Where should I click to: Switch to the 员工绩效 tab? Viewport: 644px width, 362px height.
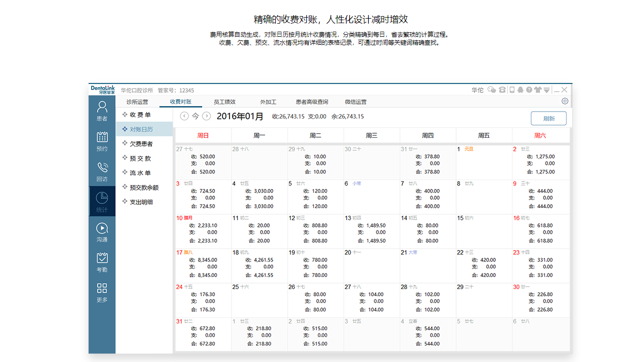[x=224, y=102]
